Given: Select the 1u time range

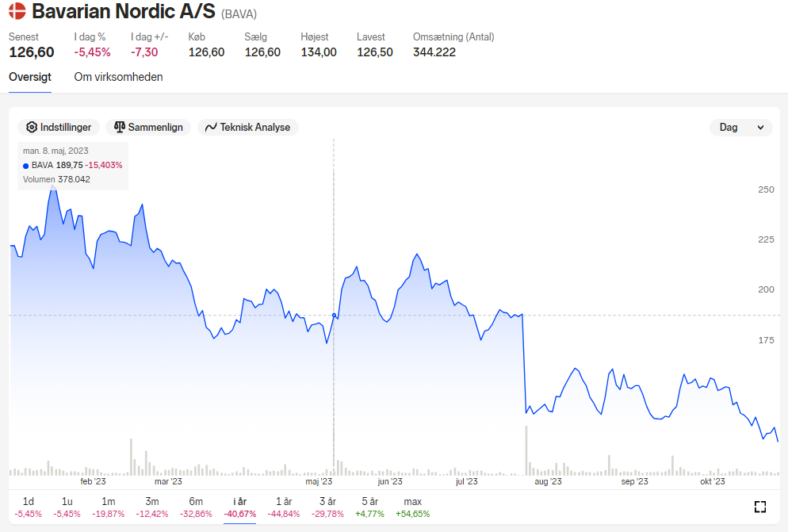Looking at the screenshot, I should [67, 507].
